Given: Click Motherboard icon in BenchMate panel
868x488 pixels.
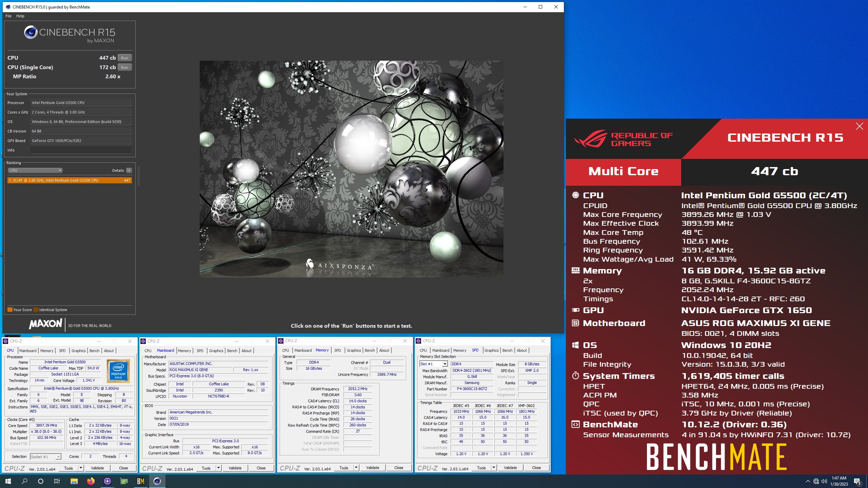Looking at the screenshot, I should [575, 323].
